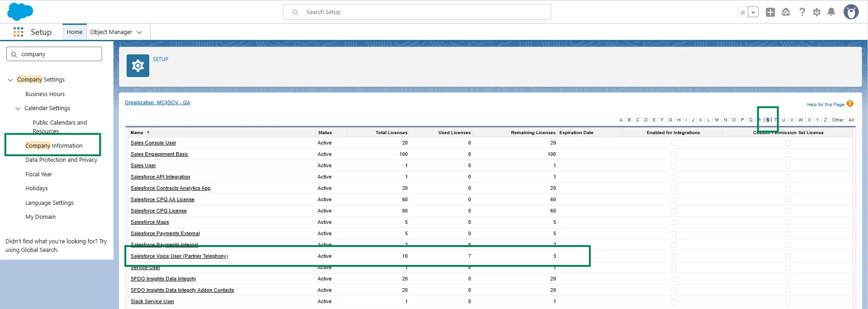
Task: Click the sort arrow beside Name column
Action: (148, 133)
